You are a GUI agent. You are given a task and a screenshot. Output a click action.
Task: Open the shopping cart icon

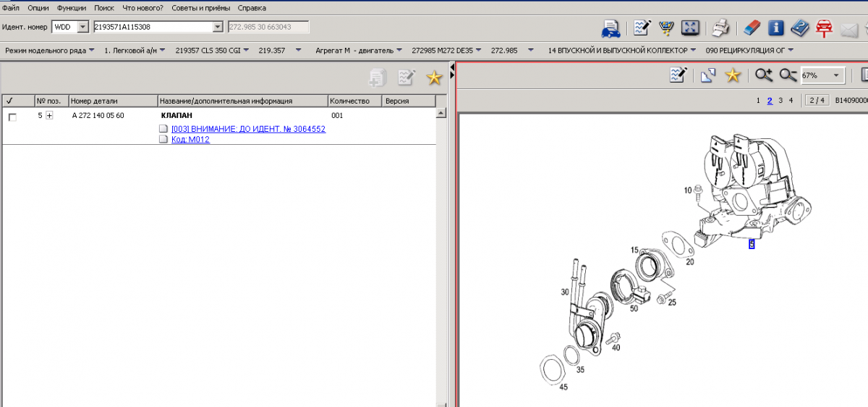tap(665, 28)
